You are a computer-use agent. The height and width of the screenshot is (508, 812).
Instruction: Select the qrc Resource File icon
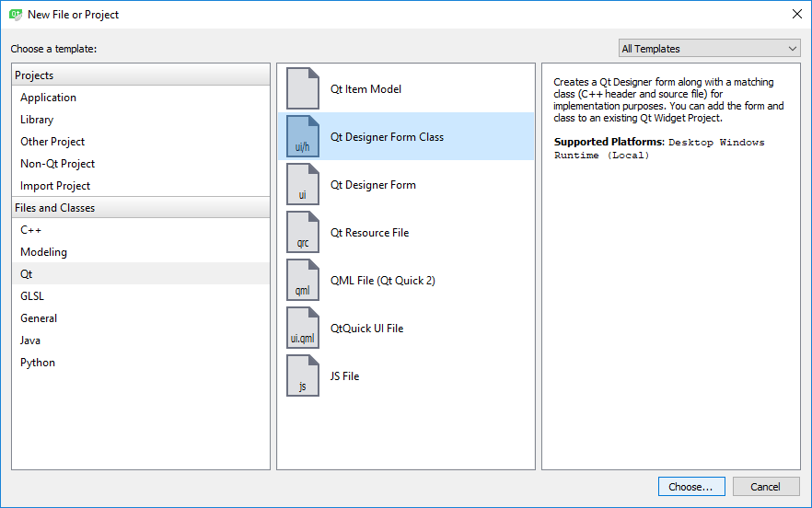[x=303, y=233]
